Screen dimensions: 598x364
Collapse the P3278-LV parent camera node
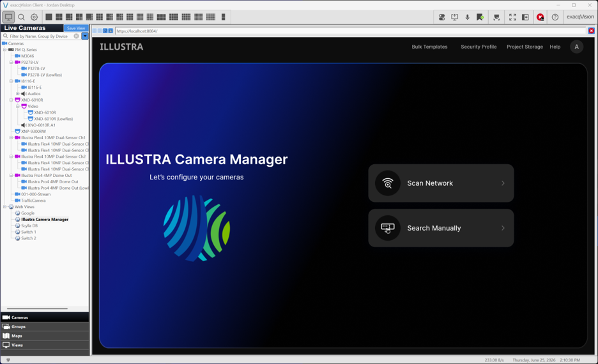(x=11, y=62)
